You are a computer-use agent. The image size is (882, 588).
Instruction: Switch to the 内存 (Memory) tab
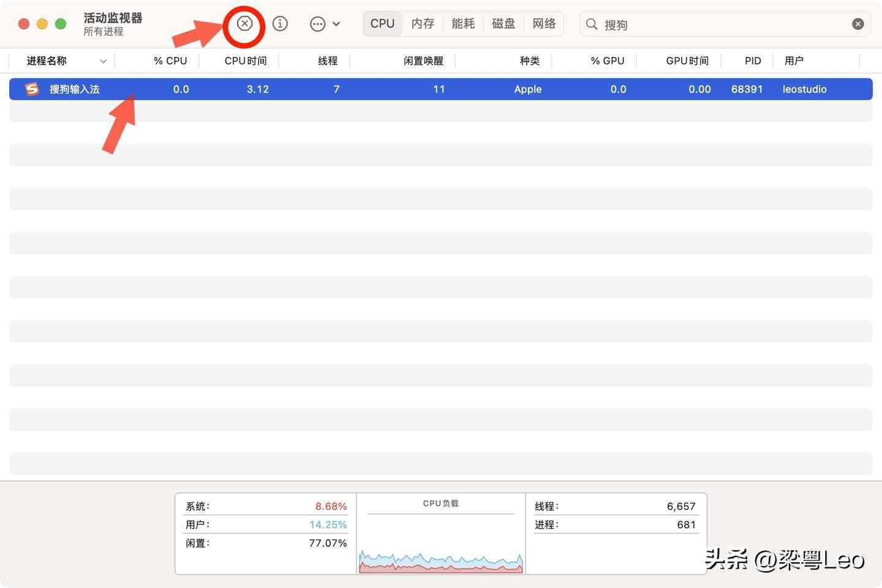click(423, 24)
